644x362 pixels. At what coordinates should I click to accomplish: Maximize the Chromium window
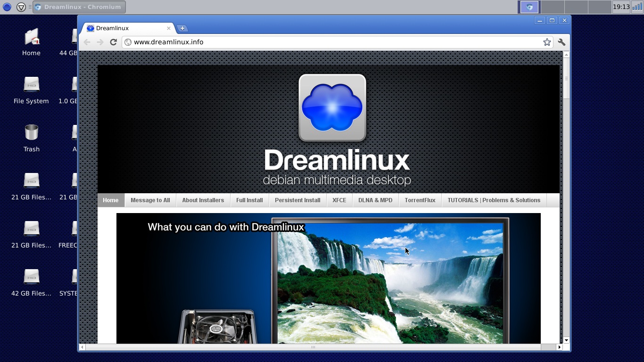(552, 20)
